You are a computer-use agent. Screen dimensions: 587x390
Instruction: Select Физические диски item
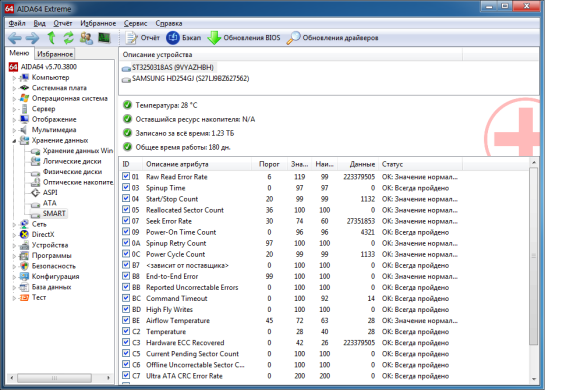[x=72, y=171]
